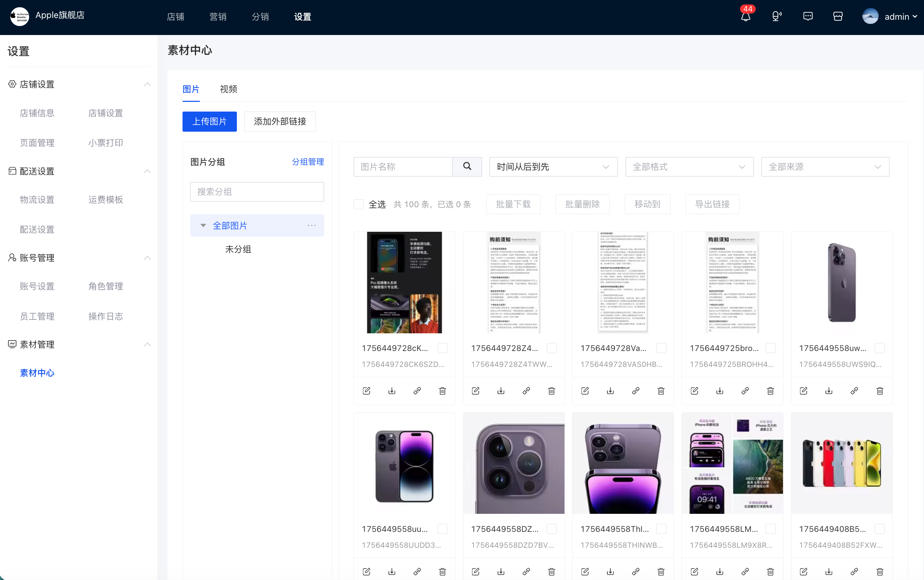Collapse the 配送设置 sidebar section
Viewport: 924px width, 580px height.
coord(147,171)
